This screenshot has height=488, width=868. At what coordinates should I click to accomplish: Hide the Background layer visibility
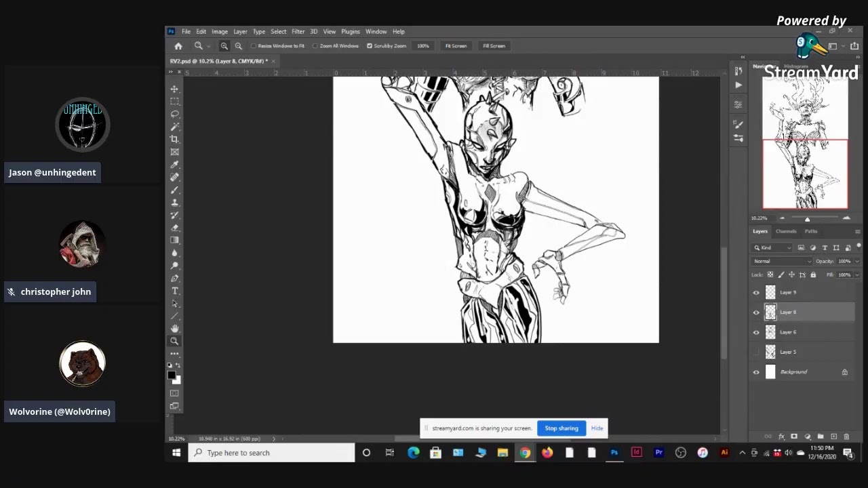[756, 372]
